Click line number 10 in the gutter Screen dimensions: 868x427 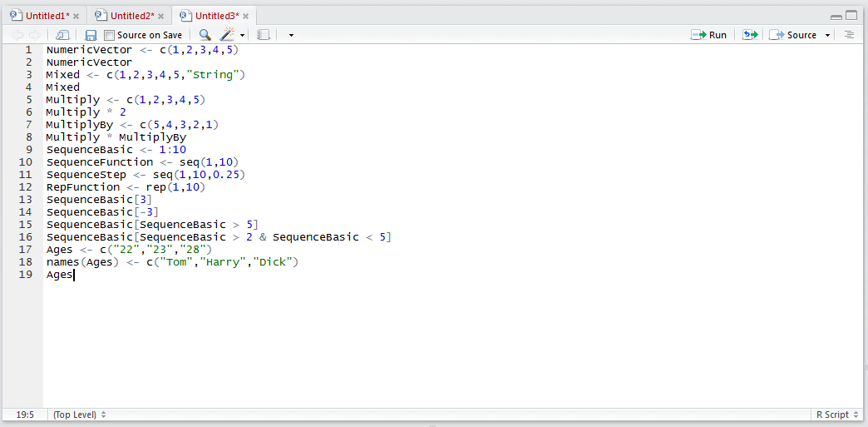pos(26,162)
